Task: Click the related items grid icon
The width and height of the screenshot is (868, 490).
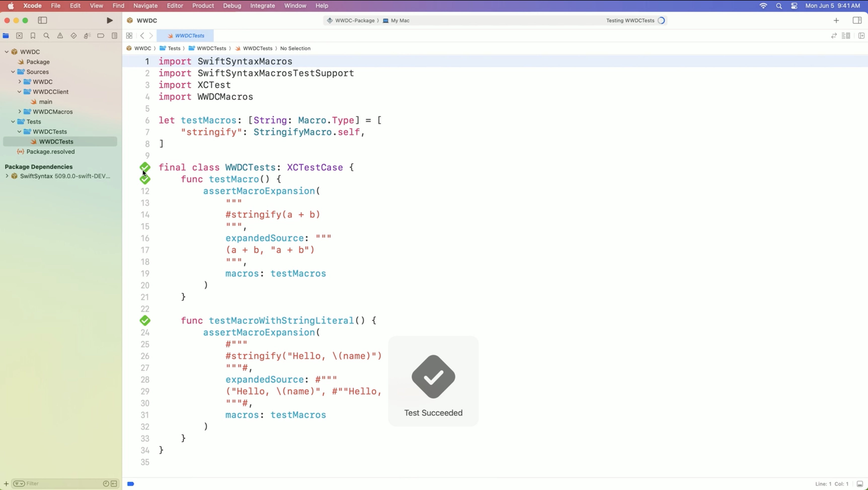Action: tap(129, 36)
